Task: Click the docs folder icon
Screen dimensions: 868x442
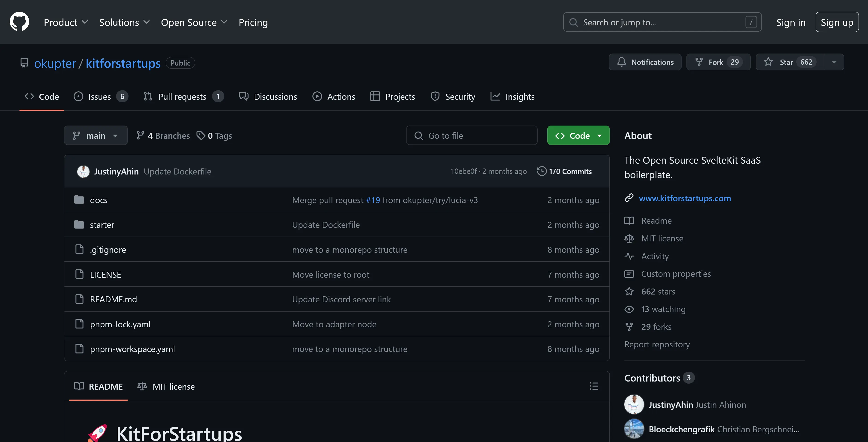Action: point(79,200)
